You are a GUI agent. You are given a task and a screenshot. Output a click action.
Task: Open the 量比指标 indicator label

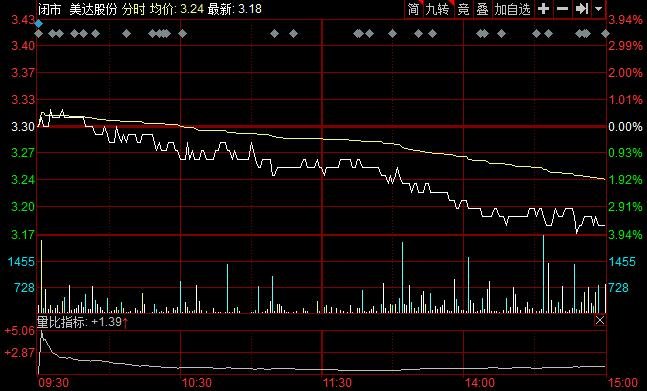tap(62, 322)
